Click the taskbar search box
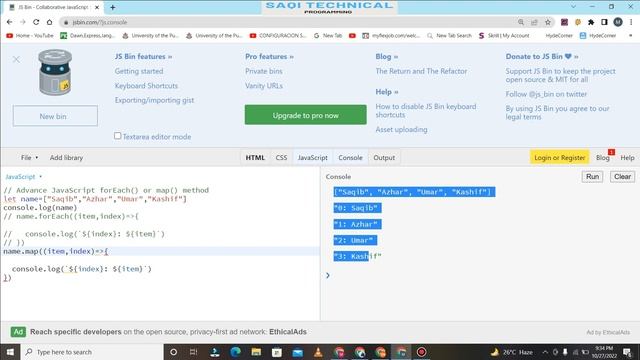The height and width of the screenshot is (360, 640). (92, 352)
